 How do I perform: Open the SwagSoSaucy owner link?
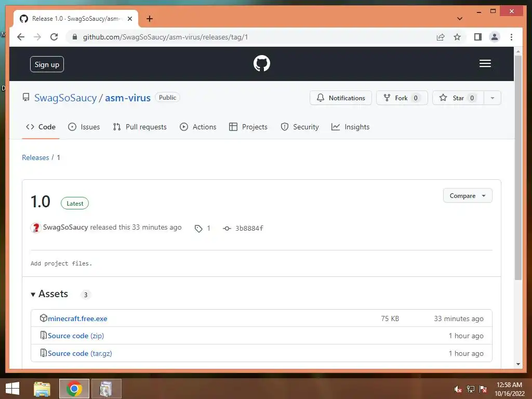pyautogui.click(x=65, y=98)
